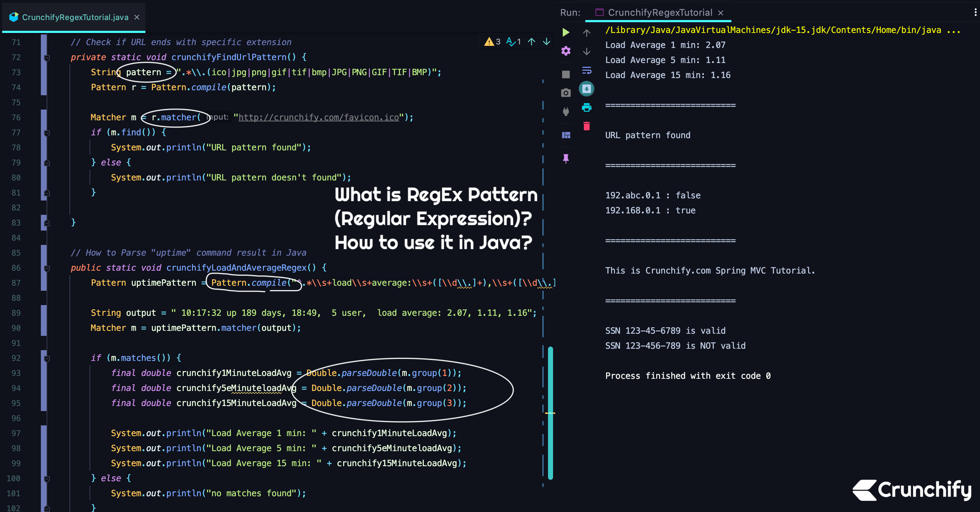The height and width of the screenshot is (512, 980).
Task: Pin the Run tool window tab
Action: (x=565, y=159)
